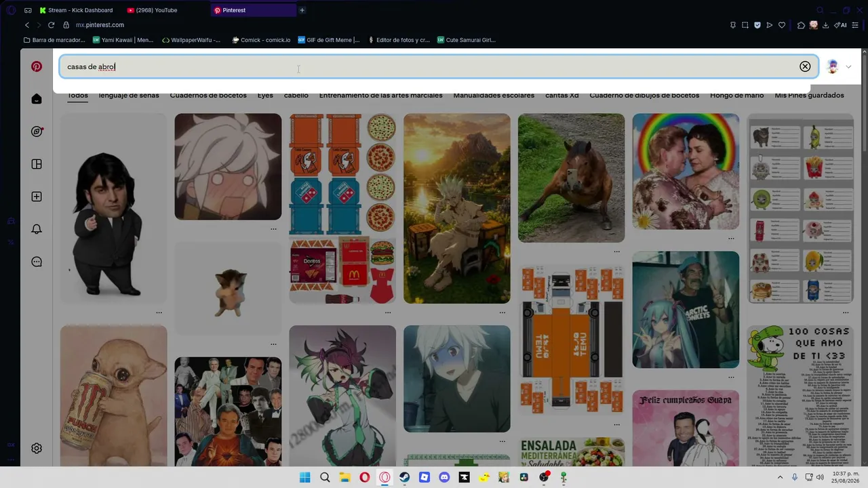Select the cabello filter tab
The height and width of the screenshot is (488, 868).
pyautogui.click(x=296, y=96)
